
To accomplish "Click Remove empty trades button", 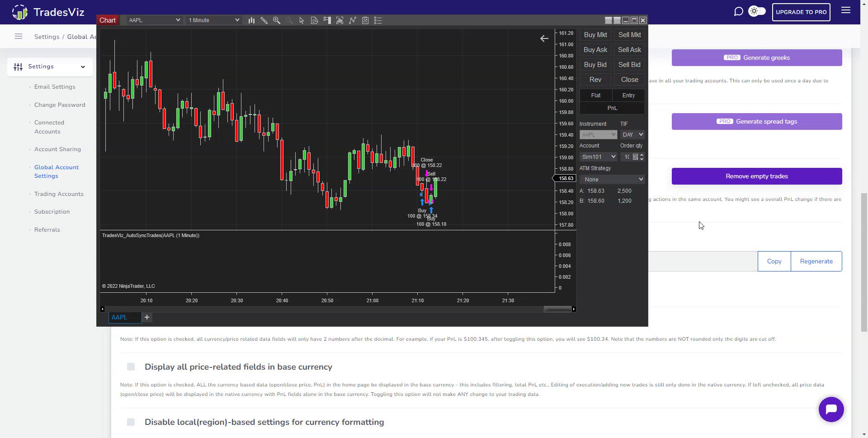I will click(x=757, y=176).
